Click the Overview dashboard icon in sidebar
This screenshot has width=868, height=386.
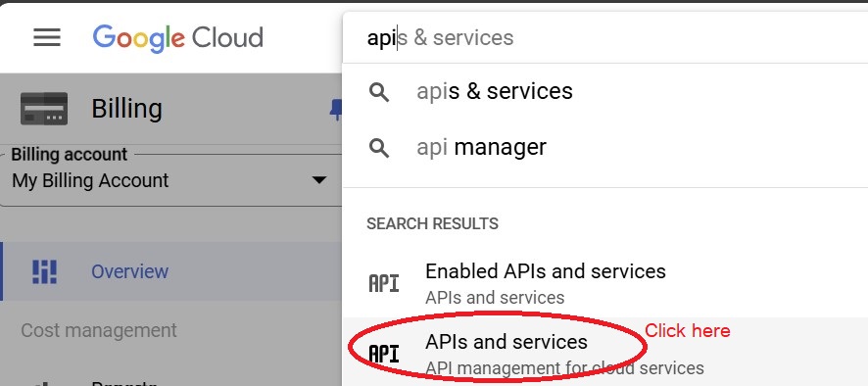pos(44,272)
